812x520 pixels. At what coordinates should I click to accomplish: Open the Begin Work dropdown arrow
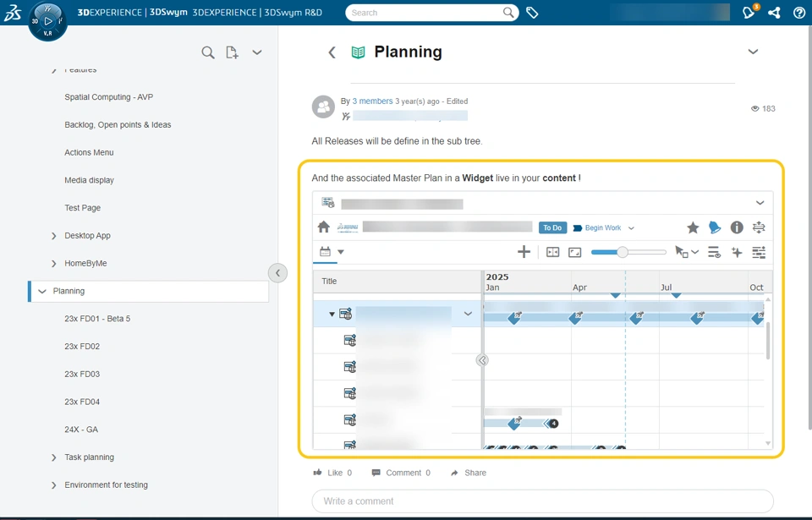coord(631,228)
